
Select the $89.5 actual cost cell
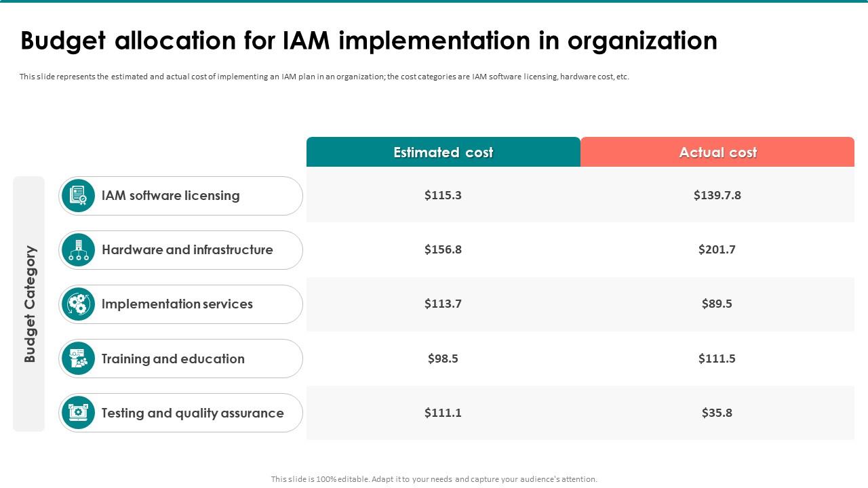(x=717, y=304)
